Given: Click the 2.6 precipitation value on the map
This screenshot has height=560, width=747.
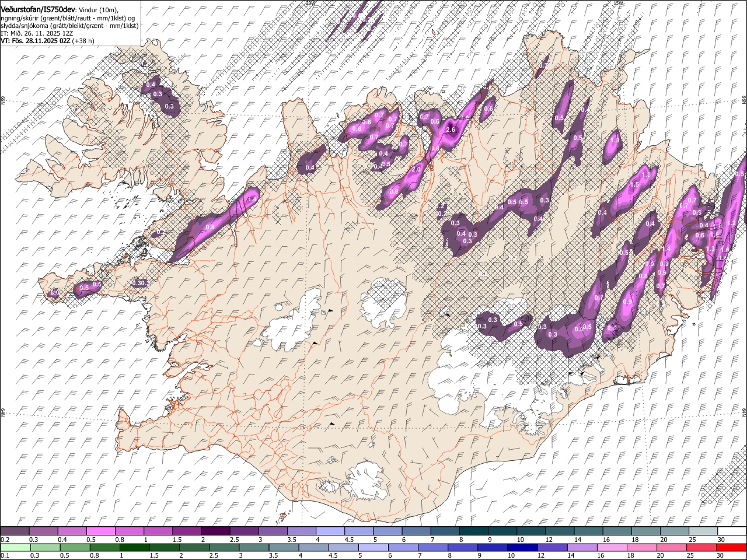Looking at the screenshot, I should tap(450, 130).
